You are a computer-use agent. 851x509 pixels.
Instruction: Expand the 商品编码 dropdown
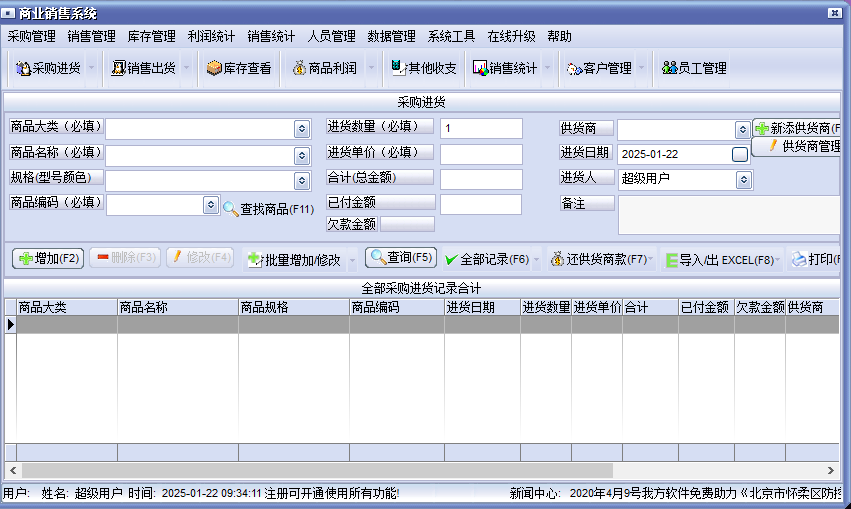click(211, 205)
